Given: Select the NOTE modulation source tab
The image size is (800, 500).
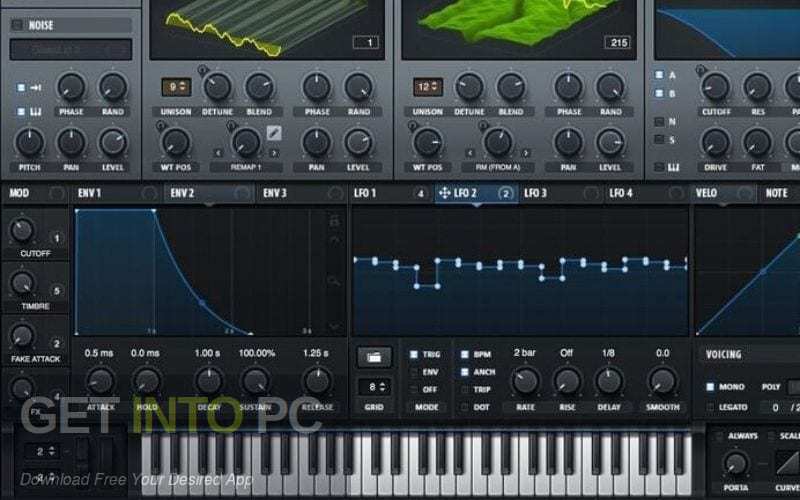Looking at the screenshot, I should pos(777,193).
